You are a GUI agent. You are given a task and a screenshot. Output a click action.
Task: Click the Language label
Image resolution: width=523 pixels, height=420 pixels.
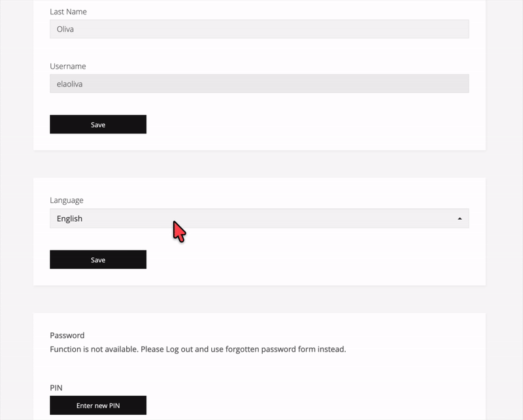coord(67,200)
